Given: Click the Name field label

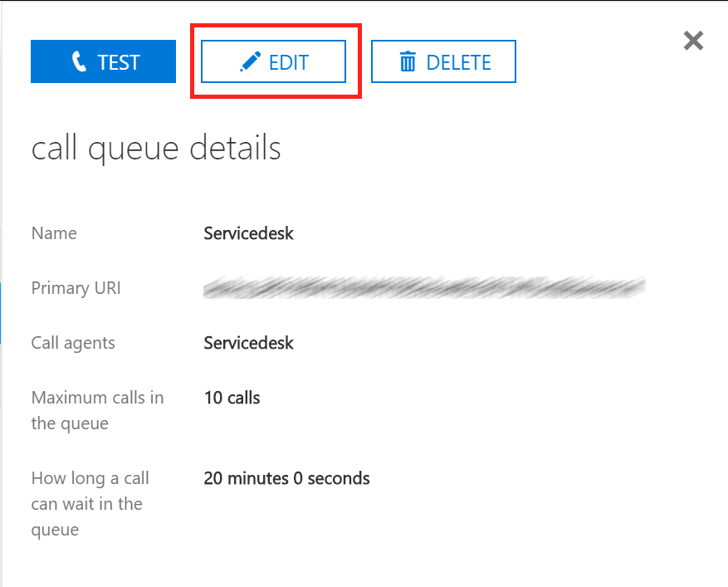Looking at the screenshot, I should 54,233.
